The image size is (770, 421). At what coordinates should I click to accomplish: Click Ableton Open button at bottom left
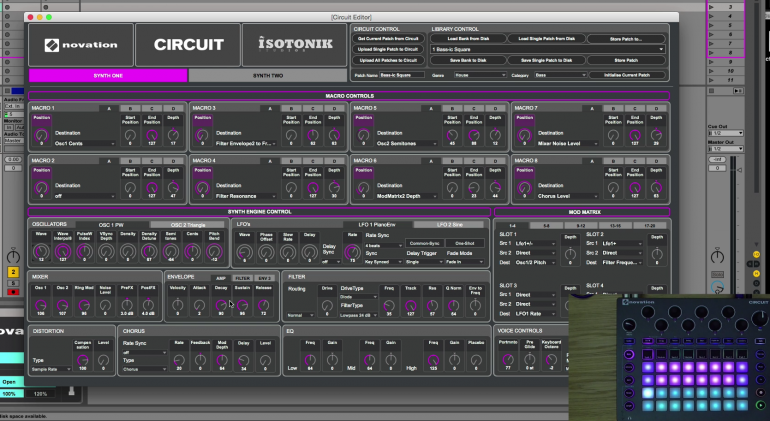click(10, 382)
